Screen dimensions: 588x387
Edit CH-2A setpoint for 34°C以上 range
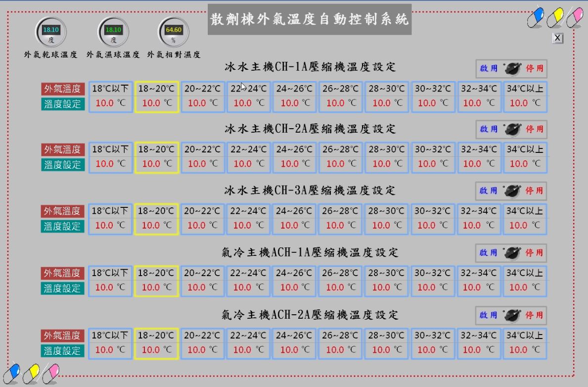click(525, 164)
